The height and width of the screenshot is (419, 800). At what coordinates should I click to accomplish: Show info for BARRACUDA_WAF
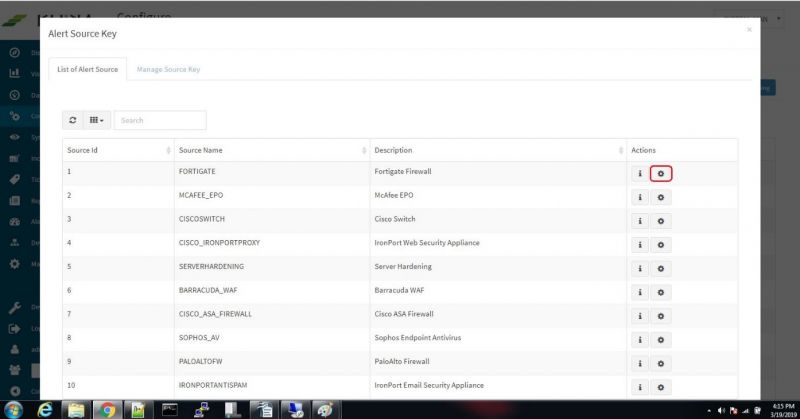[640, 292]
